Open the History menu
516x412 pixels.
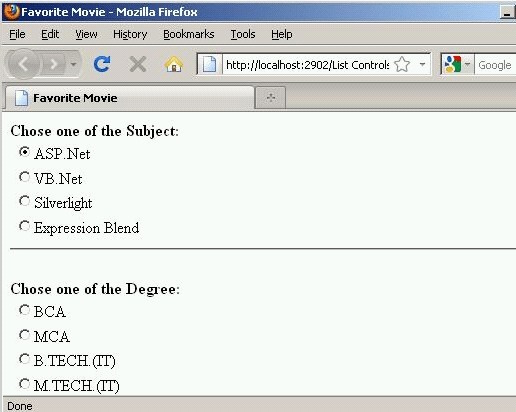click(130, 34)
